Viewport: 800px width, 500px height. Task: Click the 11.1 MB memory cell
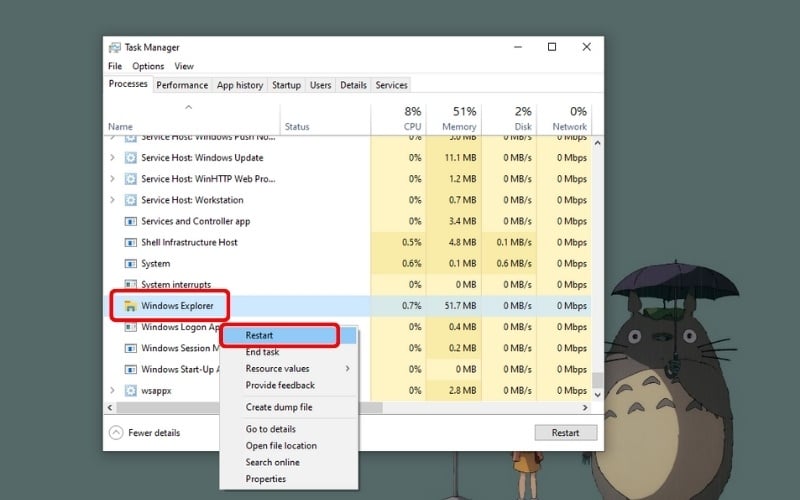click(454, 158)
